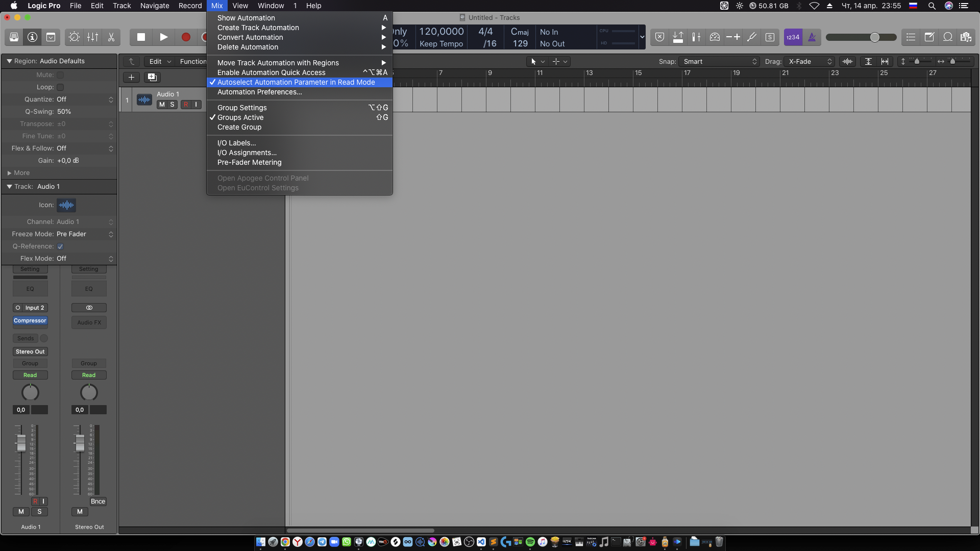Mute the Audio 1 track header
The image size is (980, 551).
tap(162, 105)
